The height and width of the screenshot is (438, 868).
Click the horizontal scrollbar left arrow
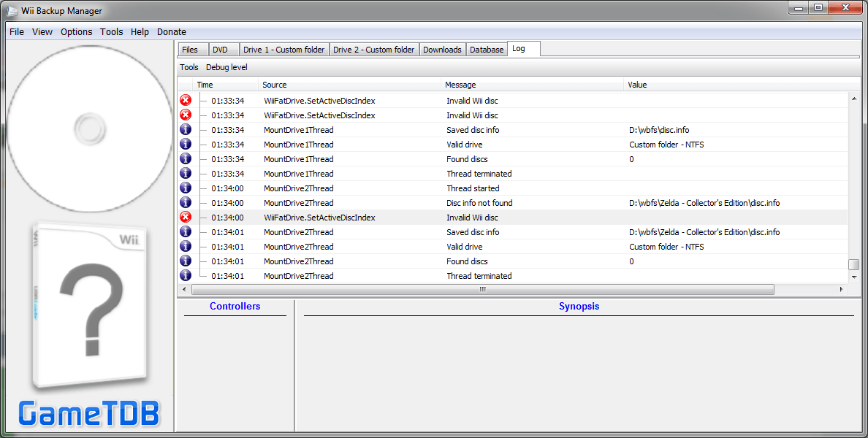[184, 289]
